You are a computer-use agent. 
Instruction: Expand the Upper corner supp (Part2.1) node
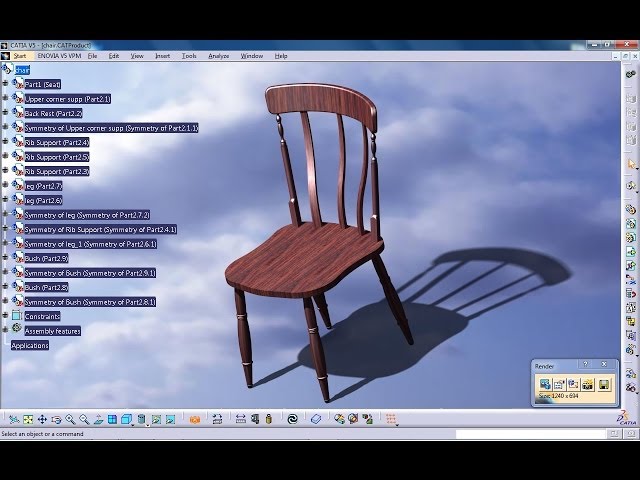point(5,98)
